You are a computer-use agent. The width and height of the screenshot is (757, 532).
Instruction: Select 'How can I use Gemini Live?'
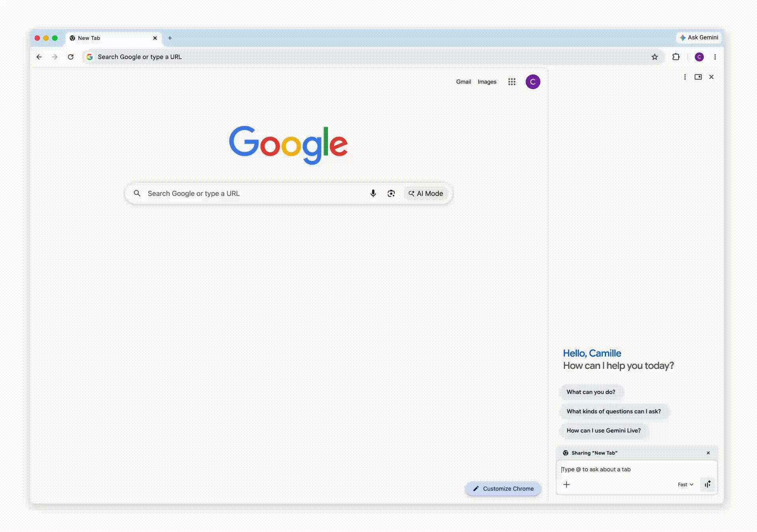pos(604,430)
